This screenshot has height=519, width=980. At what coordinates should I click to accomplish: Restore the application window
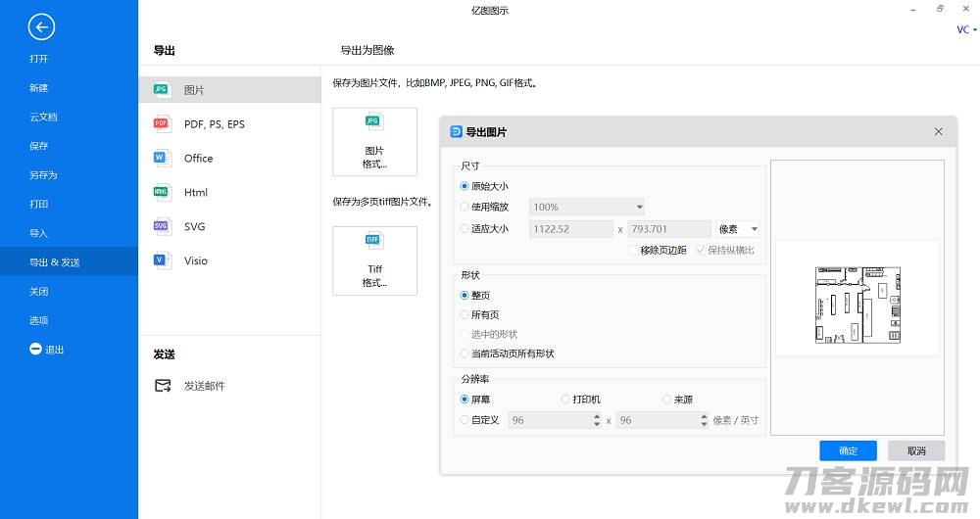940,9
